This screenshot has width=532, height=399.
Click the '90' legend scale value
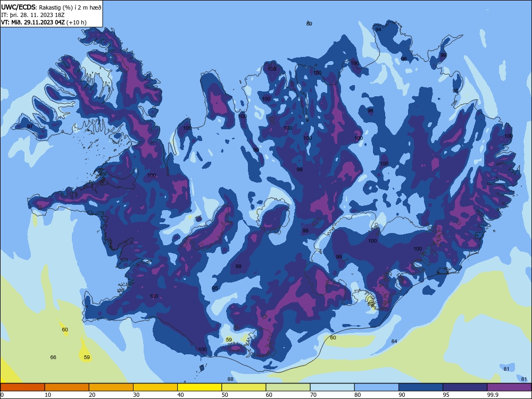(402, 395)
